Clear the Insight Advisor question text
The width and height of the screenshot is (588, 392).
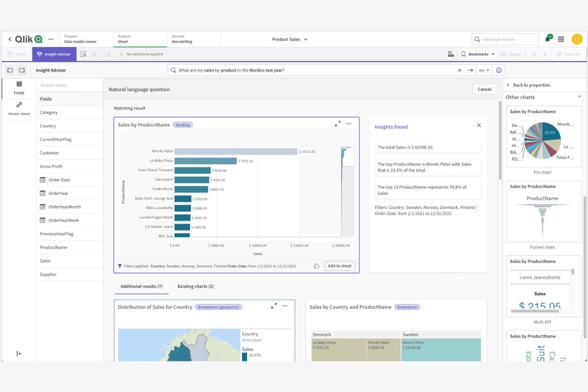coord(460,70)
